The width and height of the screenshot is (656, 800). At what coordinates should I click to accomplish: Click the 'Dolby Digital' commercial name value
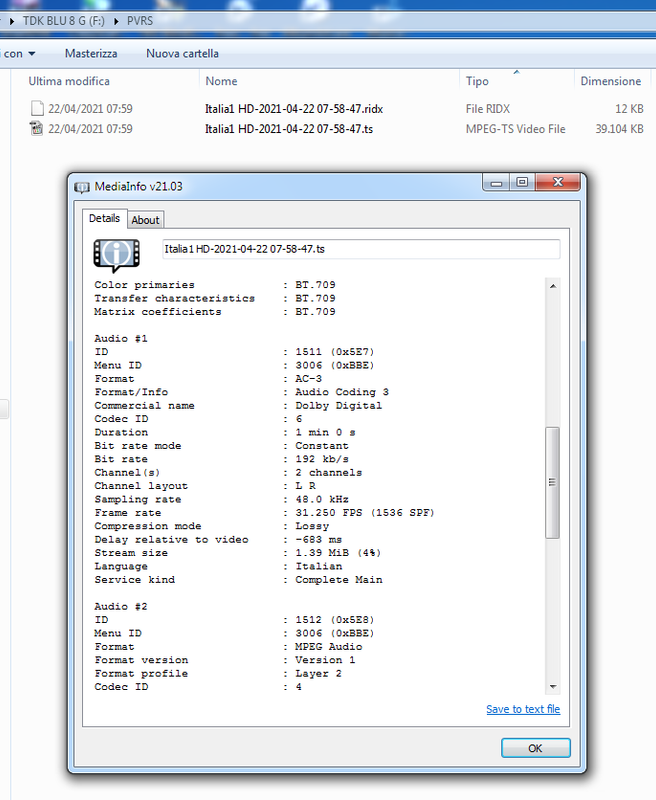point(338,406)
